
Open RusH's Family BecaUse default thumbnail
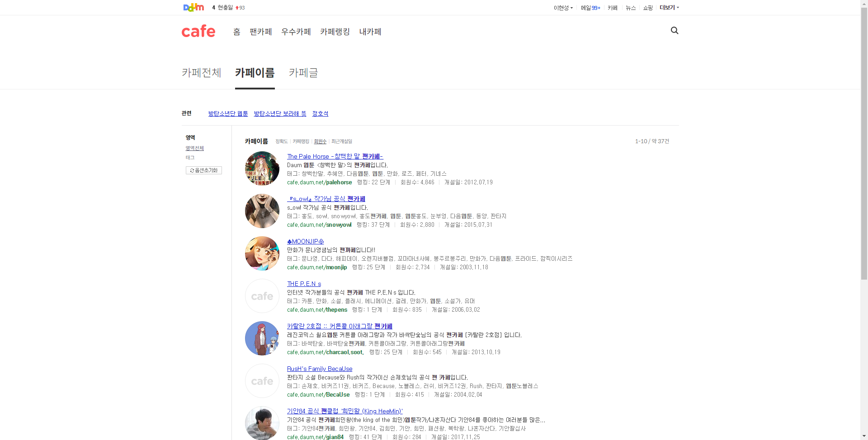pyautogui.click(x=262, y=381)
